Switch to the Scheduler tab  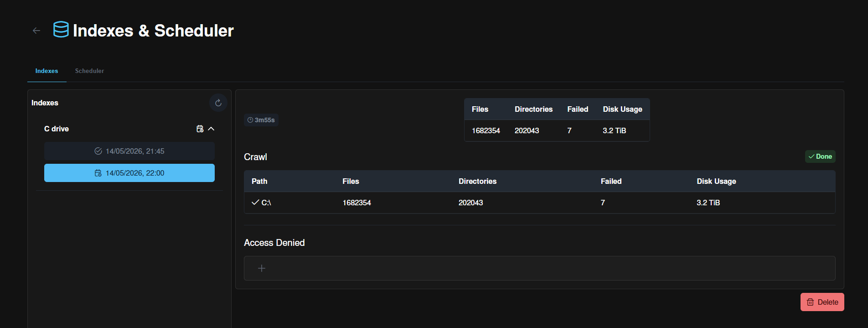click(x=89, y=71)
